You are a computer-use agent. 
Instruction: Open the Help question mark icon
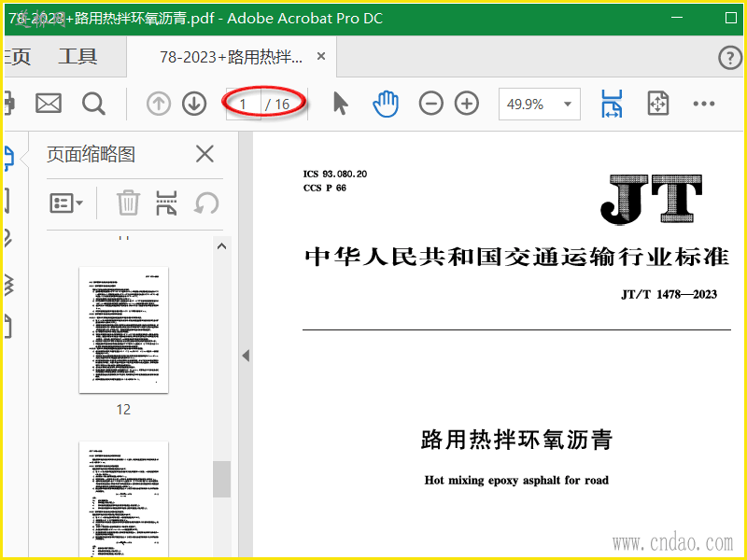(730, 58)
